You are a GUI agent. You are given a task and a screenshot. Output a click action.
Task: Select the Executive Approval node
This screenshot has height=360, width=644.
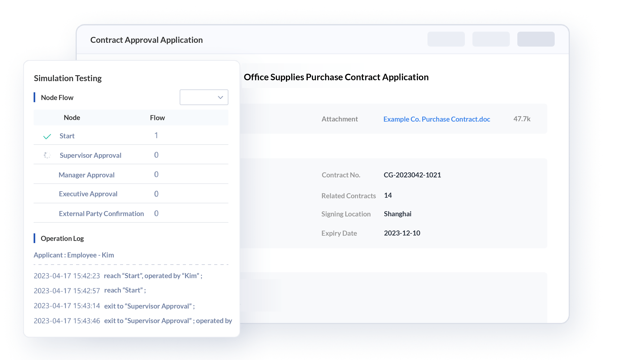(x=88, y=194)
